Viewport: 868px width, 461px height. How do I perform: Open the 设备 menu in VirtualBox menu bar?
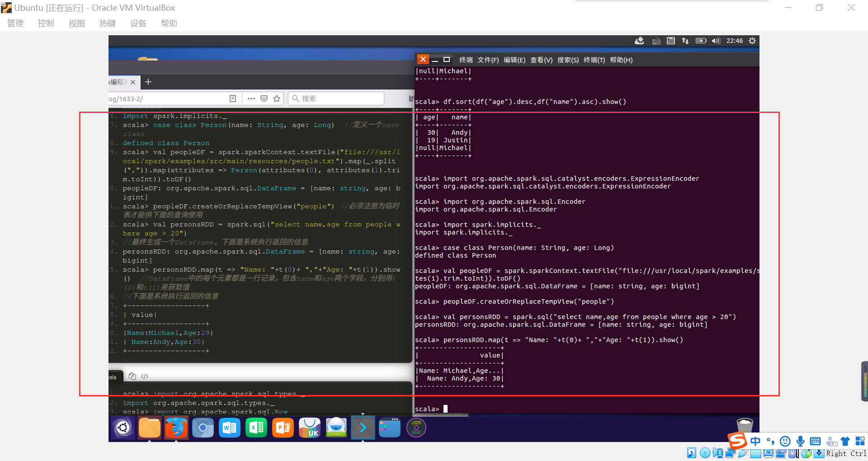point(138,24)
